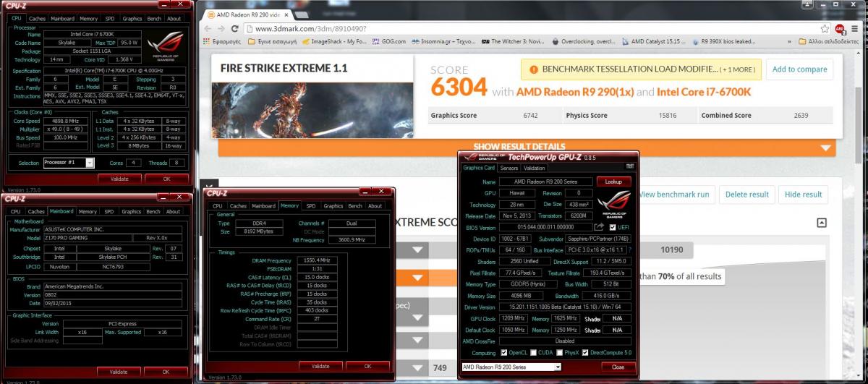The image size is (868, 384).
Task: Click Hide result button
Action: click(x=803, y=195)
